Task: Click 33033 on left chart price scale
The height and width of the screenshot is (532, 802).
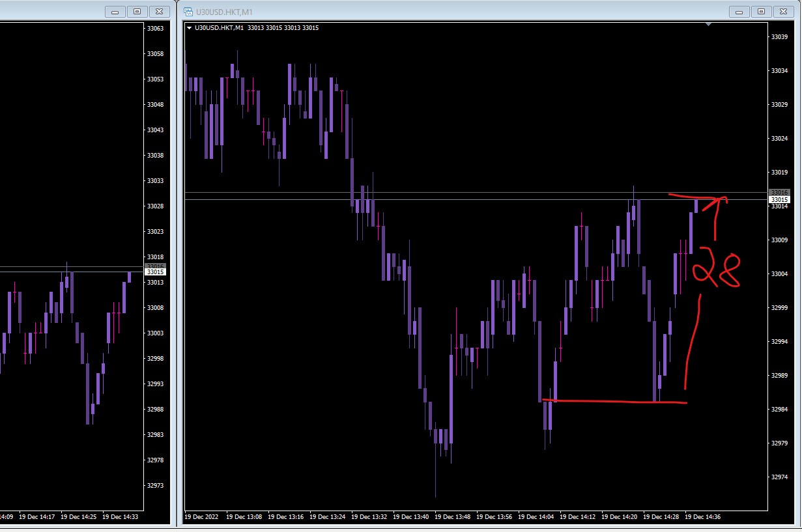Action: (x=156, y=180)
